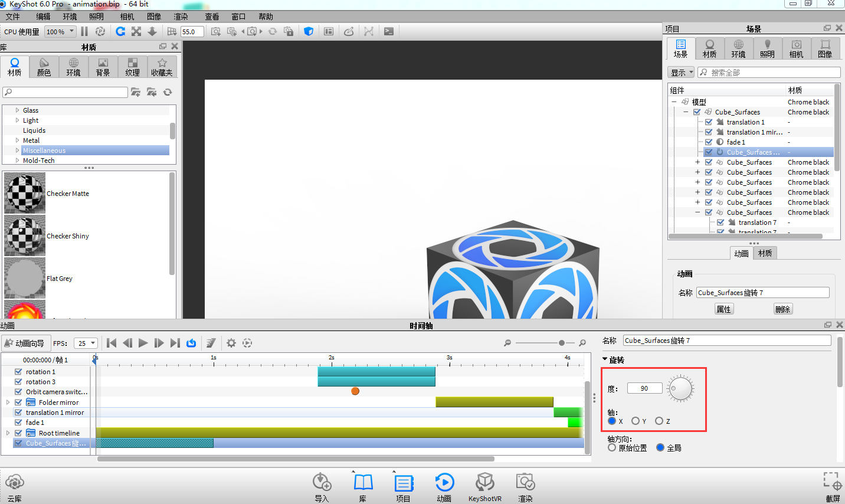845x504 pixels.
Task: Open the CPU usage percentage dropdown
Action: [x=61, y=32]
